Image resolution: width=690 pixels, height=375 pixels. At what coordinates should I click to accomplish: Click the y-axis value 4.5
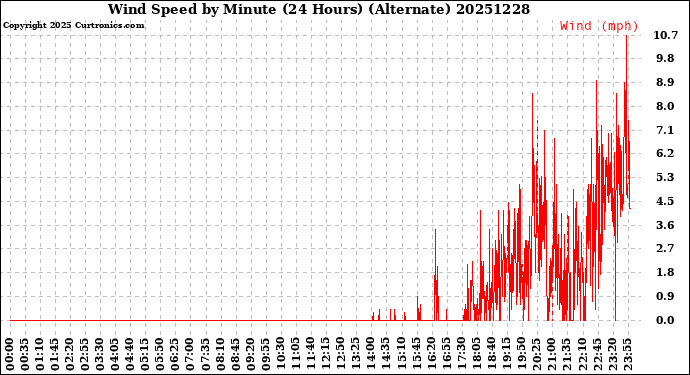tap(665, 201)
